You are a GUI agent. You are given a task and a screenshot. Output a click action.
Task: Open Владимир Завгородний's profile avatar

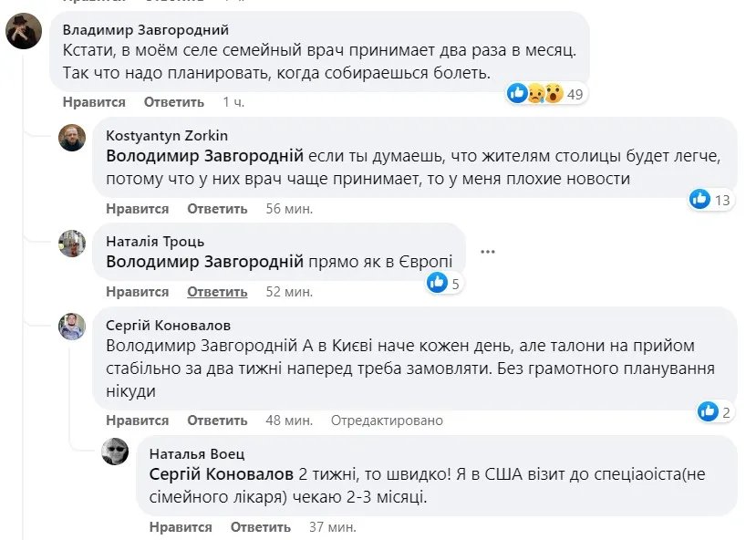click(23, 33)
